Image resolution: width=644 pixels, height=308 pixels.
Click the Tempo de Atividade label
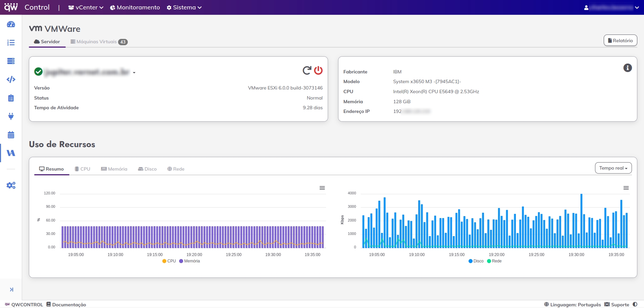click(x=56, y=108)
